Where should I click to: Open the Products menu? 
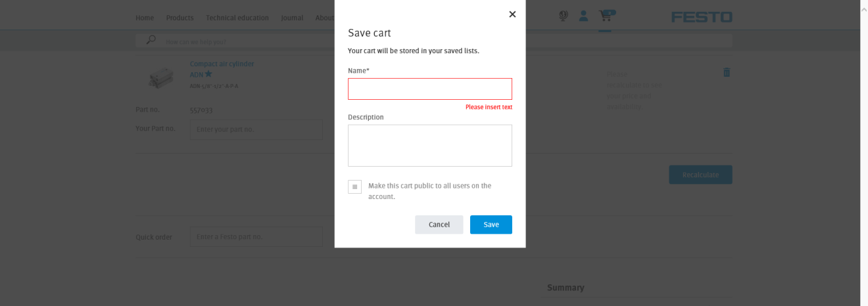click(180, 18)
